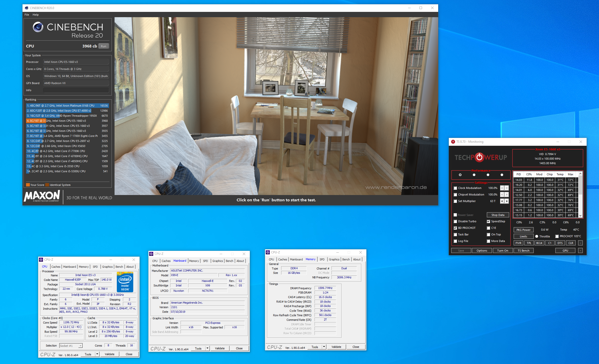The height and width of the screenshot is (364, 599).
Task: Open the Cinebench File menu
Action: pos(27,15)
